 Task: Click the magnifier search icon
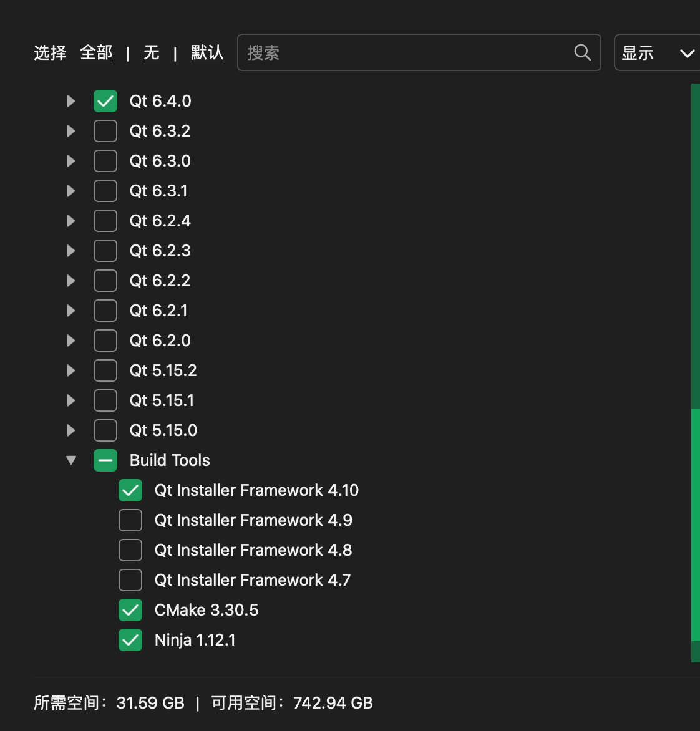point(583,52)
